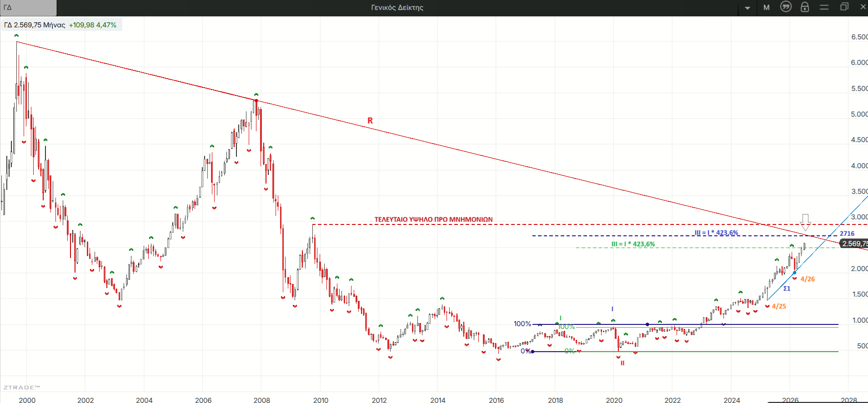This screenshot has width=868, height=403.
Task: Select the dark blue anchor dot at the 0% level
Action: (532, 352)
